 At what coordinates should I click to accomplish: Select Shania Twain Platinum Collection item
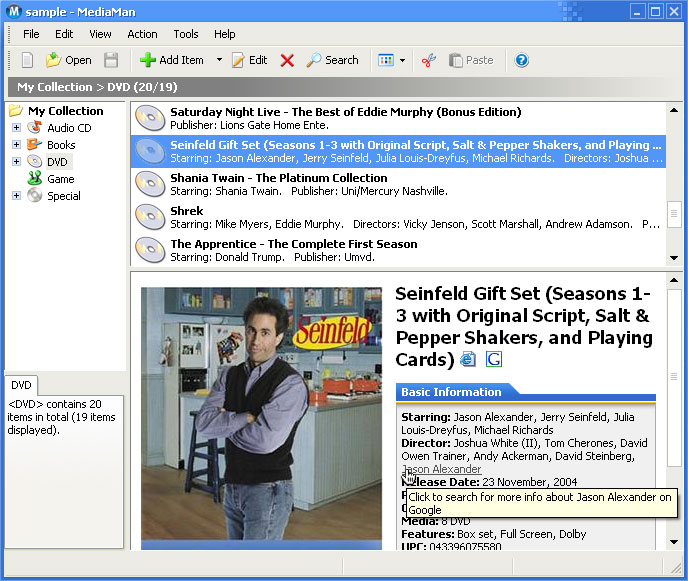point(398,184)
